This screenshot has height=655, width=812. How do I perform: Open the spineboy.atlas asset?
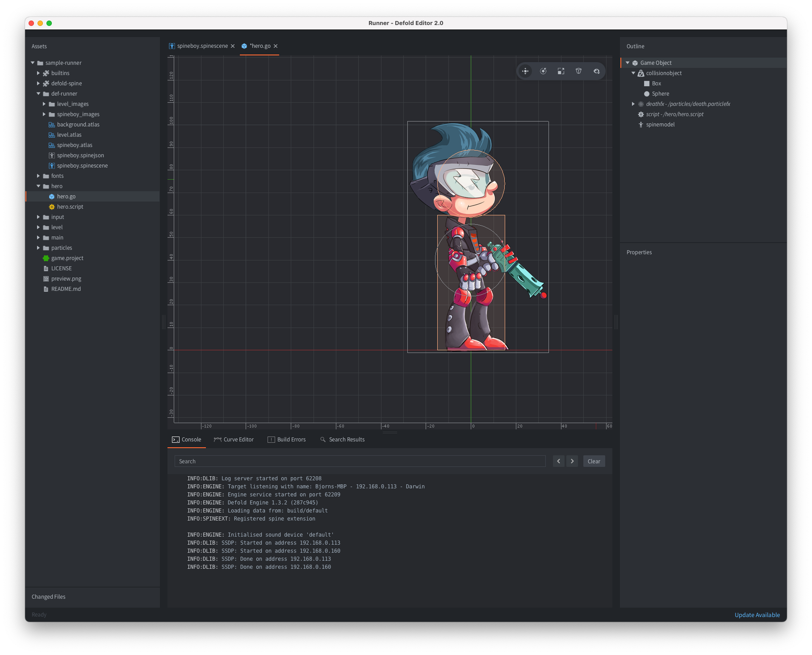[74, 145]
